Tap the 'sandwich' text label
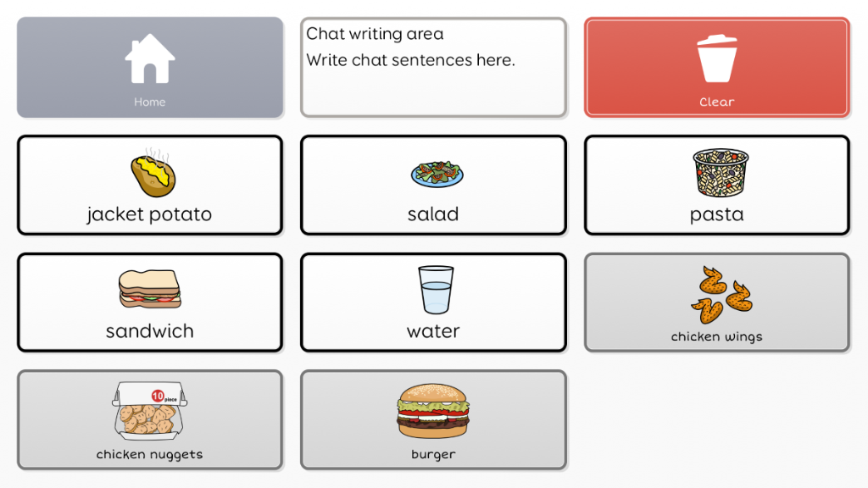 pyautogui.click(x=149, y=331)
